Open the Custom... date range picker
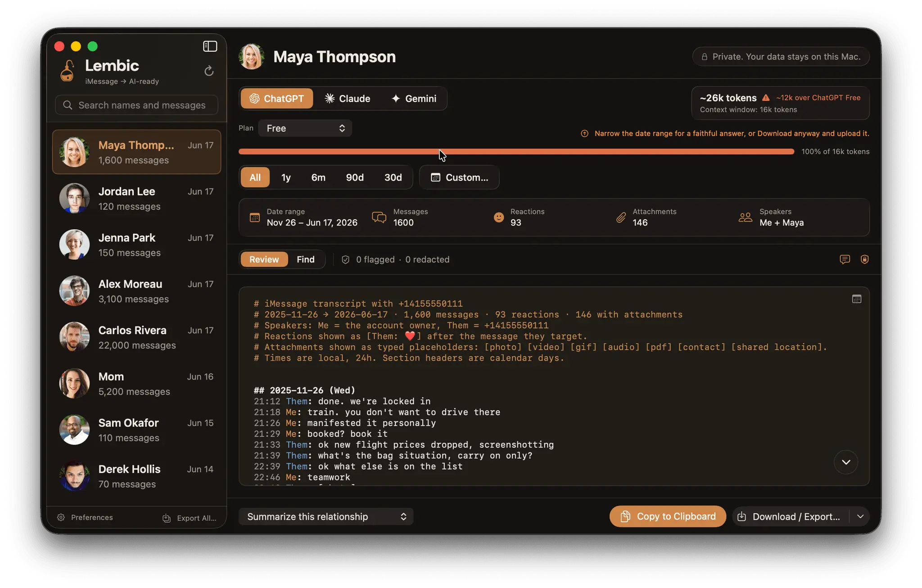 [459, 177]
